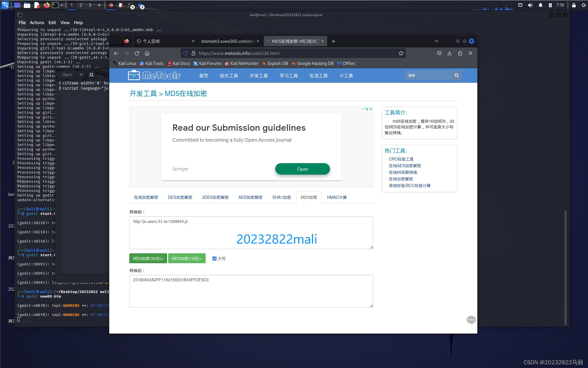
Task: Toggle the 大写 uppercase checkbox
Action: (x=214, y=259)
